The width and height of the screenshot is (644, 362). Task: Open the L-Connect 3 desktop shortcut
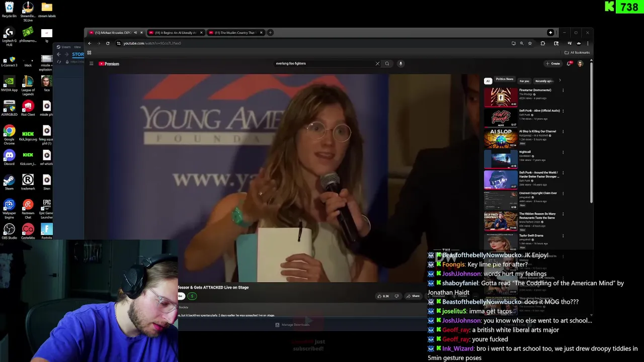[x=9, y=59]
